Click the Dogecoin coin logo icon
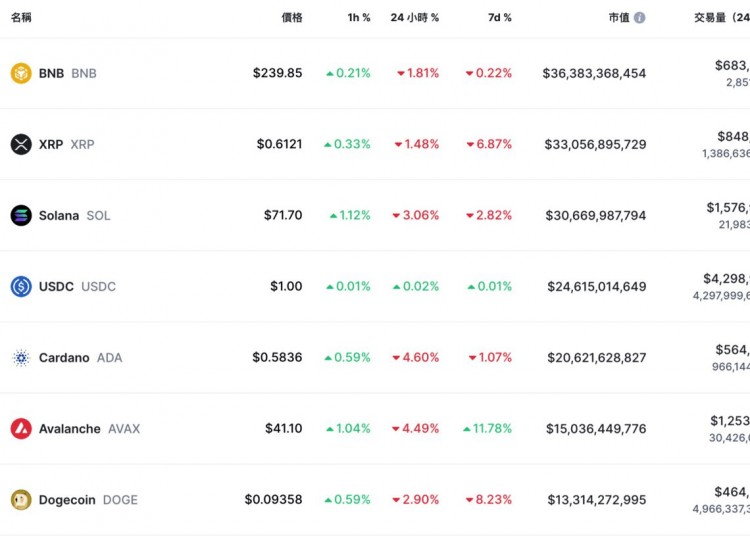Screen dimensions: 750x536 pos(21,500)
